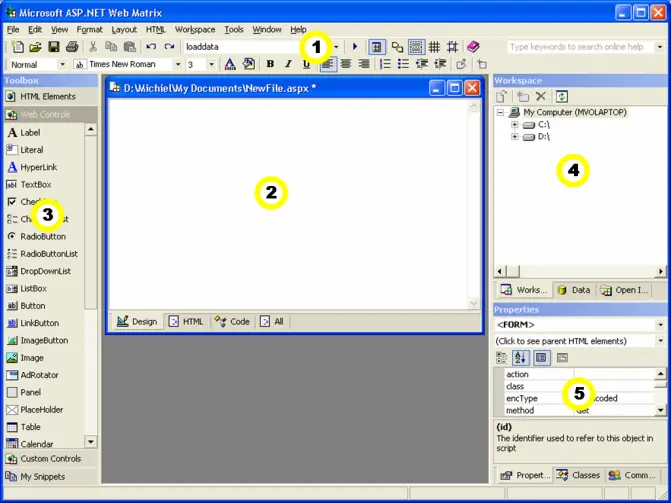Toggle Italic formatting
Viewport: 671px width, 503px height.
click(288, 64)
